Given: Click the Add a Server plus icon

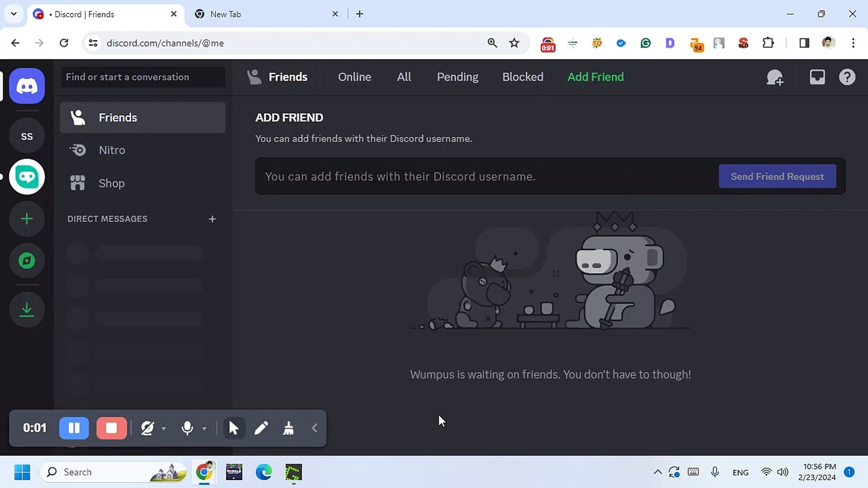Looking at the screenshot, I should click(x=27, y=219).
